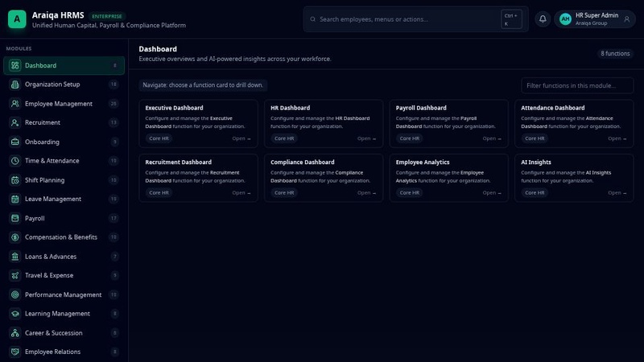Image resolution: width=644 pixels, height=362 pixels.
Task: Open the AI Insights card link
Action: coord(617,192)
